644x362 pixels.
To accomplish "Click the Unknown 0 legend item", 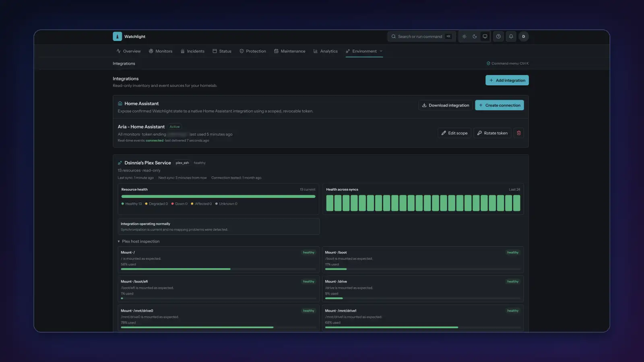I will (226, 204).
